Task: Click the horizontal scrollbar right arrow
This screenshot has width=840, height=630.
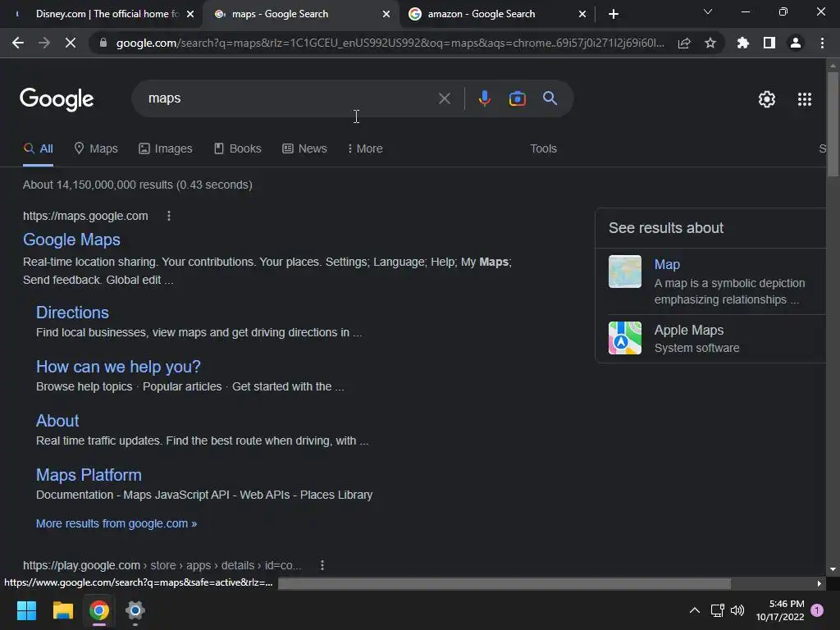Action: tap(819, 583)
